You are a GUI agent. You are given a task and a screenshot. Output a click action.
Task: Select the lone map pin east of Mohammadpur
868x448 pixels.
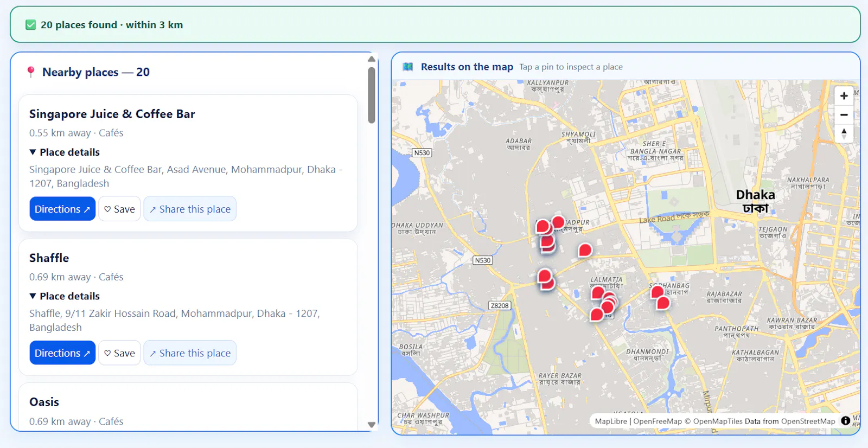coord(585,250)
